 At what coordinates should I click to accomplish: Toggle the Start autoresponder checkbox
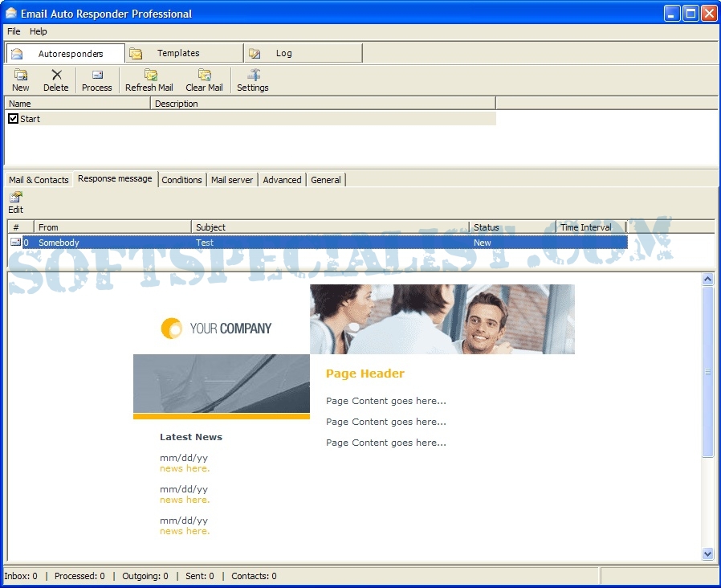click(14, 119)
